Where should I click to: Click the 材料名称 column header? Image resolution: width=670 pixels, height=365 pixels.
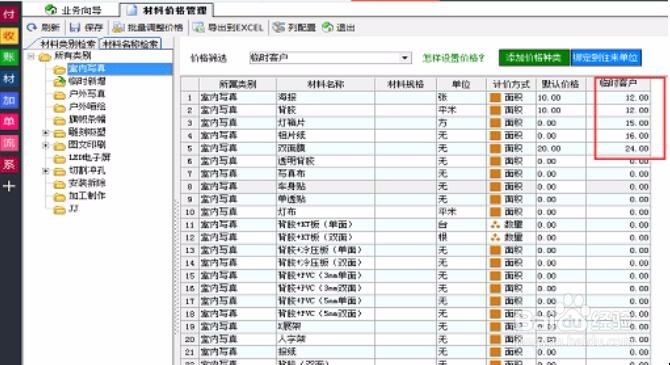(325, 84)
